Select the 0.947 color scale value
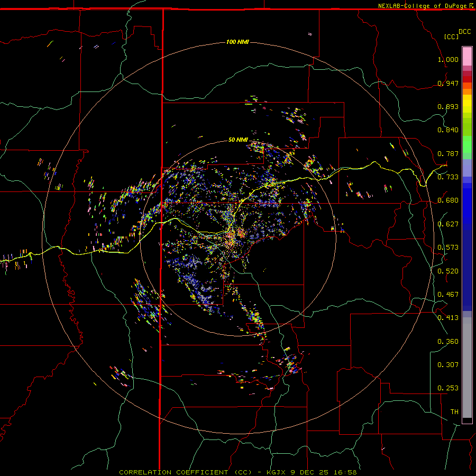Viewport: 476px width, 476px height. [448, 83]
